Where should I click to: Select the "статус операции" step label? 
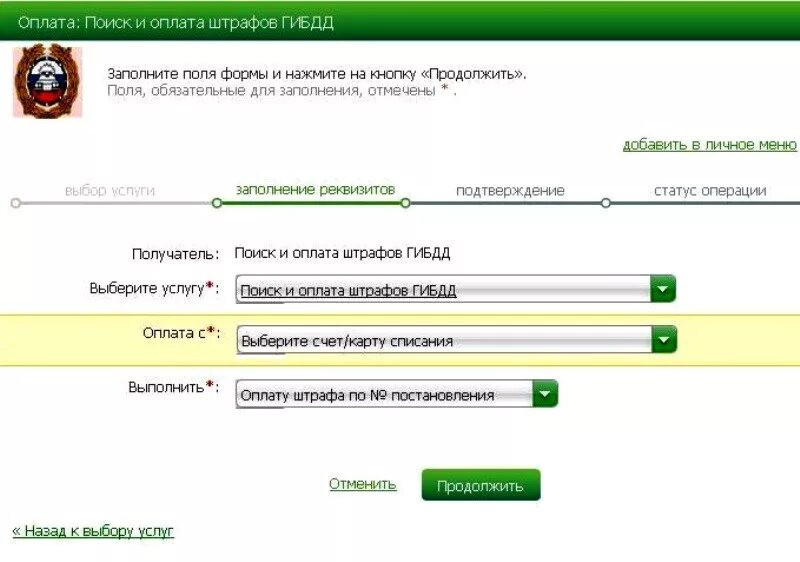tap(710, 191)
